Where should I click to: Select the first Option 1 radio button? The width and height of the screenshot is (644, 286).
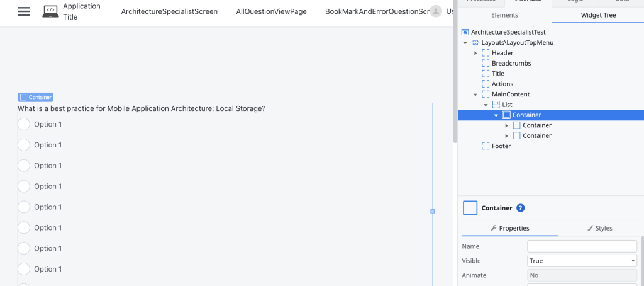[24, 124]
